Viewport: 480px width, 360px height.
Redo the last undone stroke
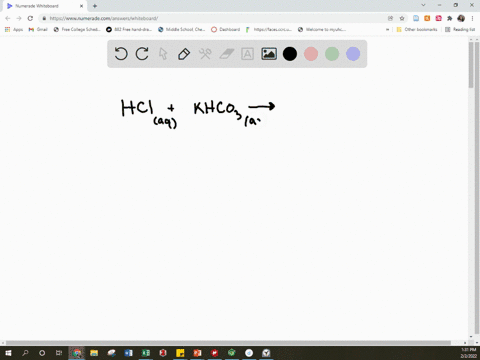coord(142,54)
